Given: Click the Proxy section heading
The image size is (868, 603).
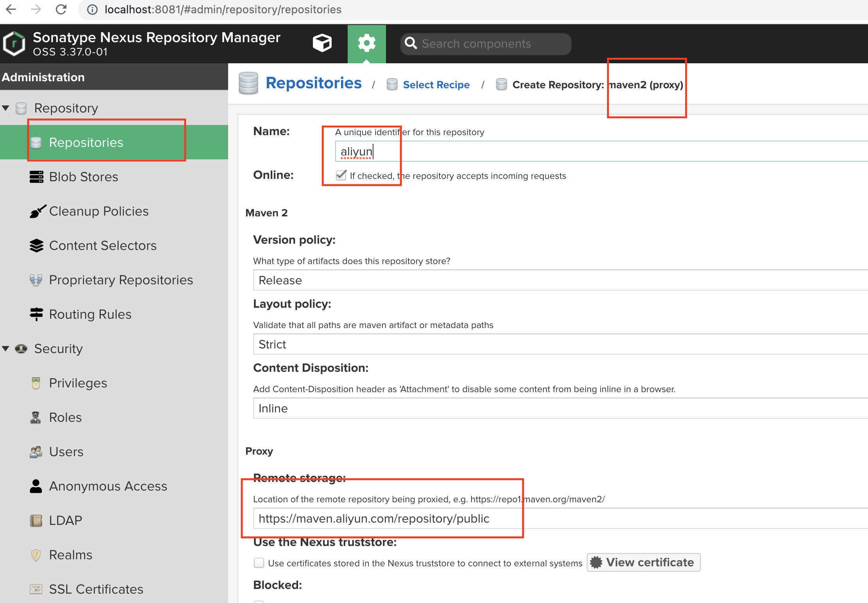Looking at the screenshot, I should point(259,451).
